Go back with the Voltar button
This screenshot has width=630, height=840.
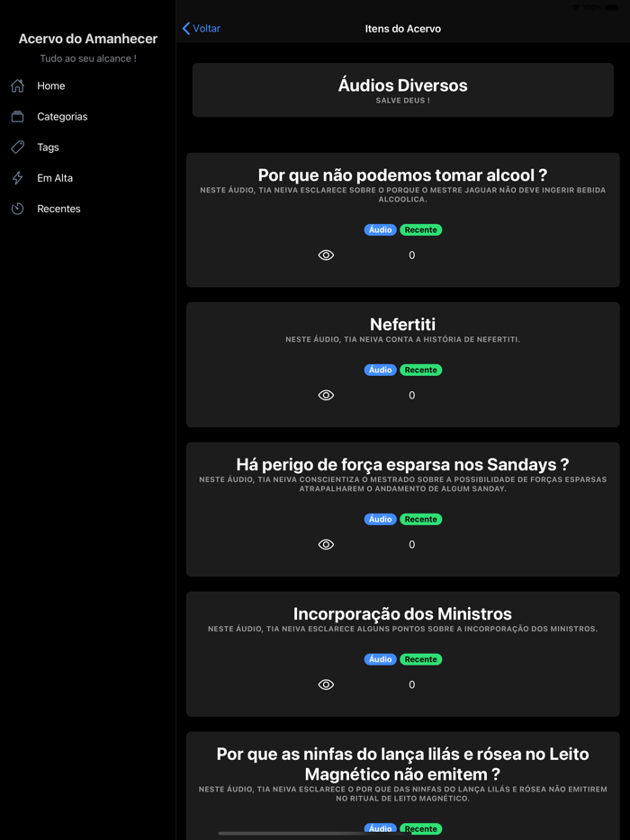click(202, 29)
